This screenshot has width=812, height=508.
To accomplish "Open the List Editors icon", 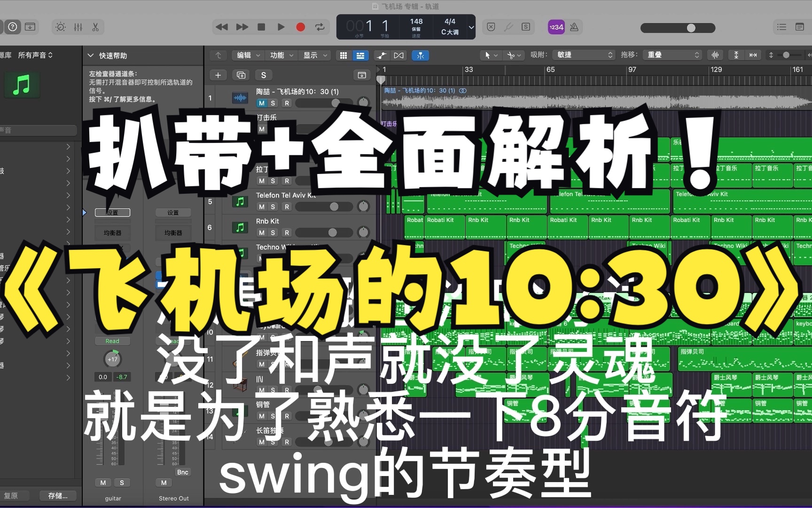I will tap(781, 27).
